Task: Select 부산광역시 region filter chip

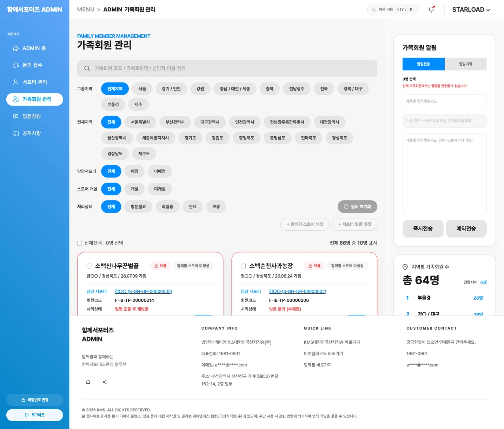Action: (x=175, y=122)
